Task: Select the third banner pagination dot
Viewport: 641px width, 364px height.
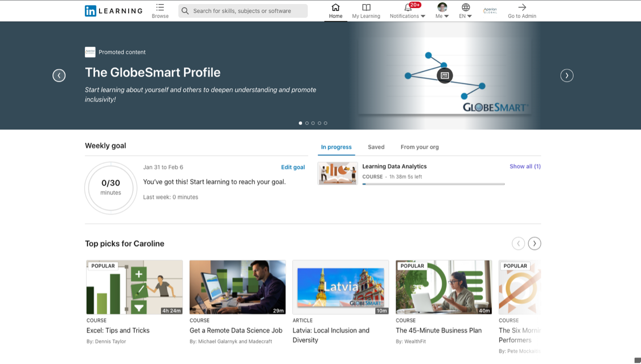Action: coord(313,123)
